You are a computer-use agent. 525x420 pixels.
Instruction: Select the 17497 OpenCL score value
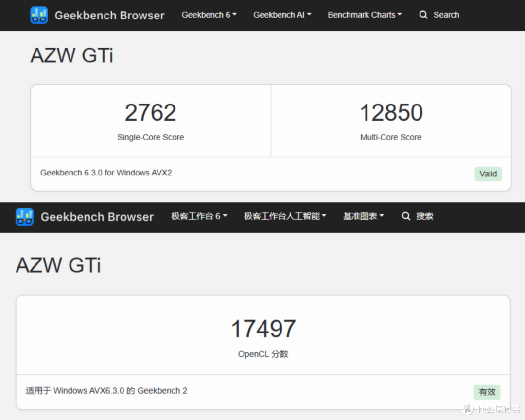[263, 329]
